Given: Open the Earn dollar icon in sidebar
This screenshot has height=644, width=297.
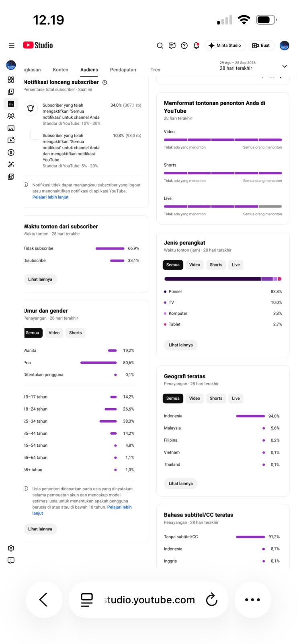Looking at the screenshot, I should (11, 152).
